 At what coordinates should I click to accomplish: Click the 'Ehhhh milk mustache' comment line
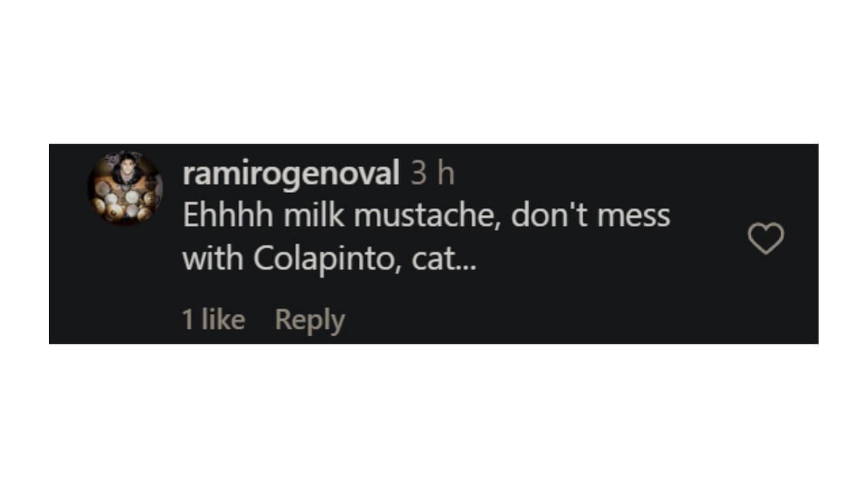[426, 215]
